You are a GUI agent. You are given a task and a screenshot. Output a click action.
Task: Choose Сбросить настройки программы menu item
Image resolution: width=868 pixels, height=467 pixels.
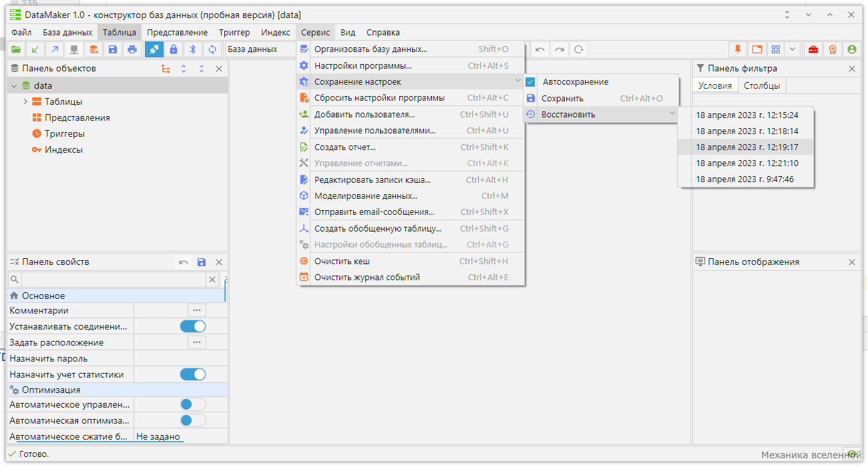click(411, 97)
